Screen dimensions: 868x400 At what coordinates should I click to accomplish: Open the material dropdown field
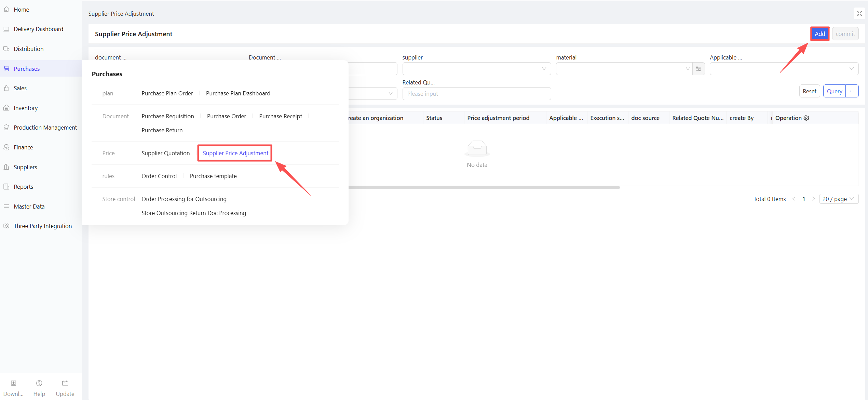[624, 69]
